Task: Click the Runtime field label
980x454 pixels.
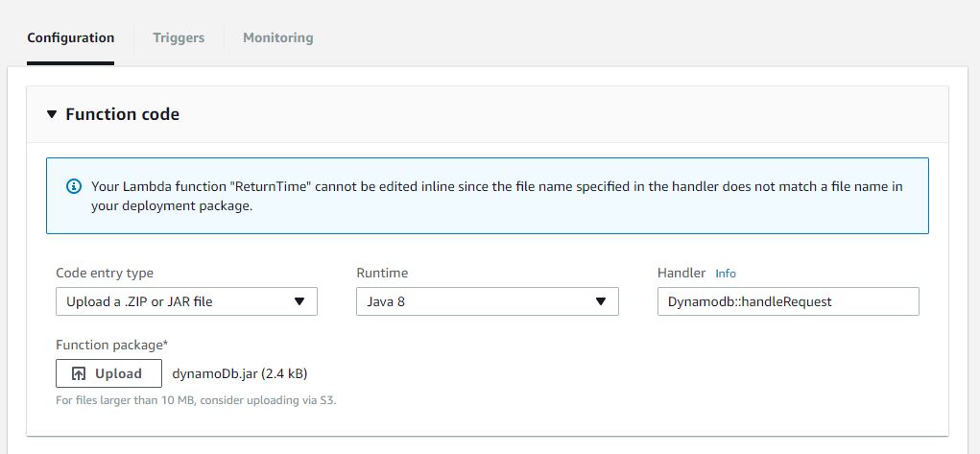Action: tap(383, 274)
